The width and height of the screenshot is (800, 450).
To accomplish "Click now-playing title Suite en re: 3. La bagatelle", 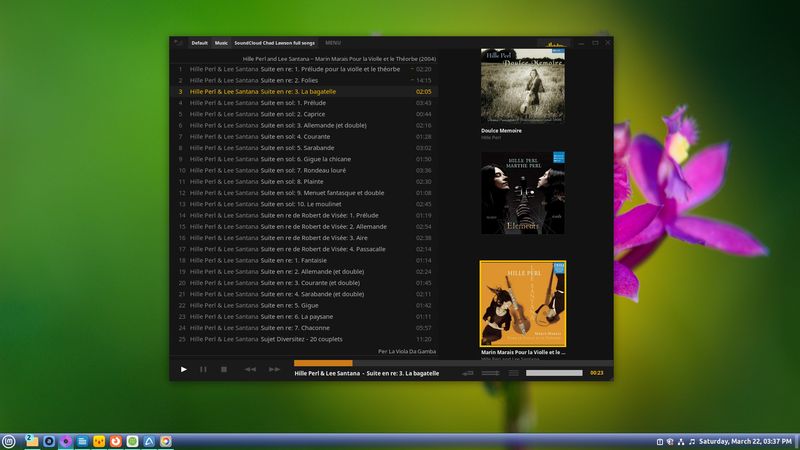I will [403, 373].
